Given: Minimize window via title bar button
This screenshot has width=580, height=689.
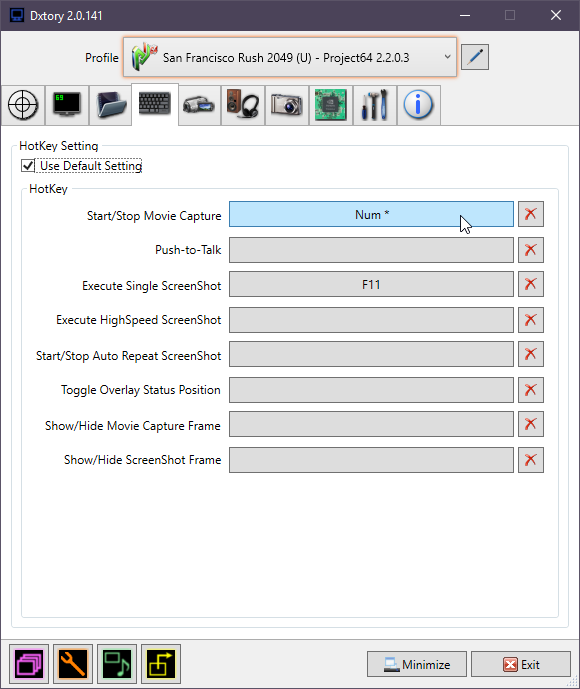Looking at the screenshot, I should click(465, 15).
